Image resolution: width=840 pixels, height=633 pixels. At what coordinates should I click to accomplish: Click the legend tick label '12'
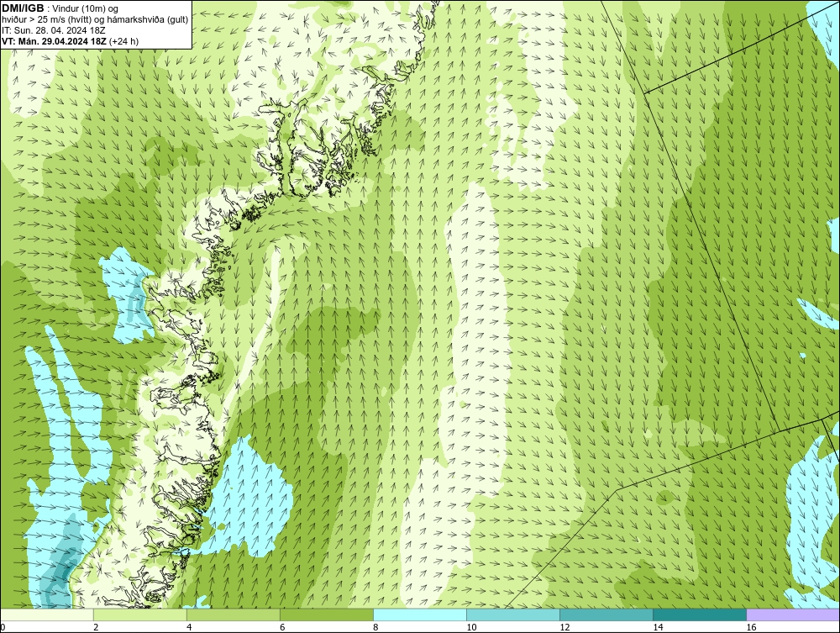[564, 627]
